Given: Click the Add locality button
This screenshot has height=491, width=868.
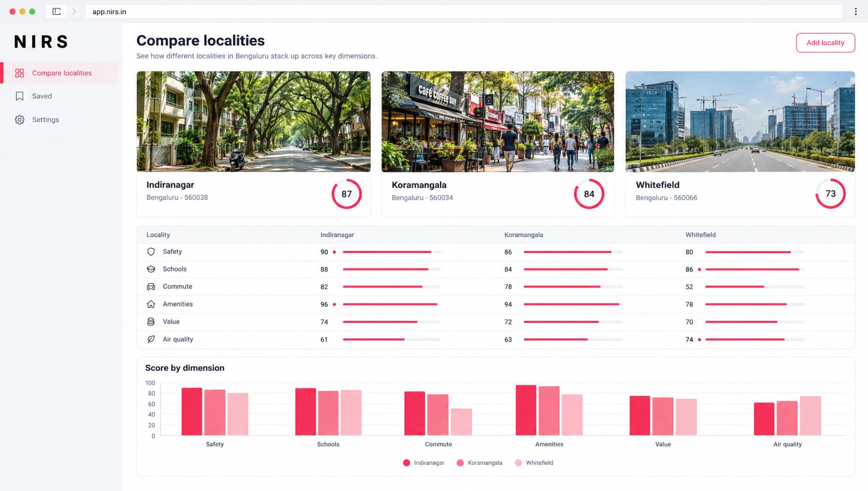Looking at the screenshot, I should 825,43.
